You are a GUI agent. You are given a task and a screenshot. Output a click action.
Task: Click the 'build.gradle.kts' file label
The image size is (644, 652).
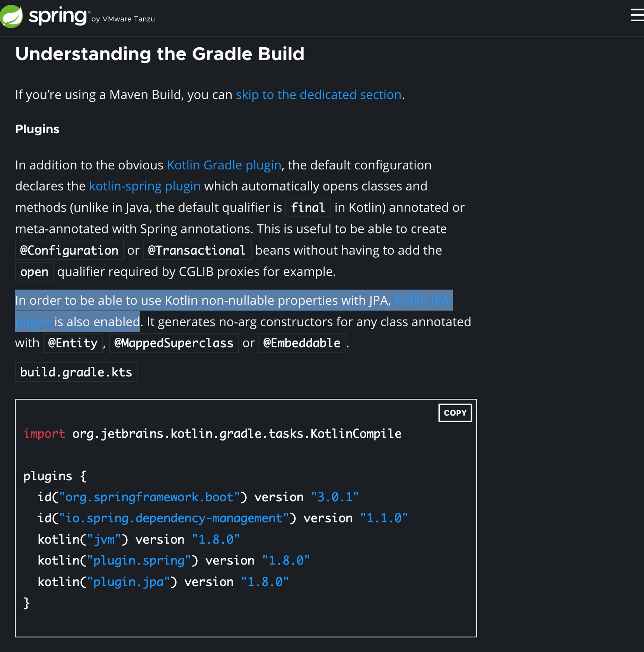[76, 372]
